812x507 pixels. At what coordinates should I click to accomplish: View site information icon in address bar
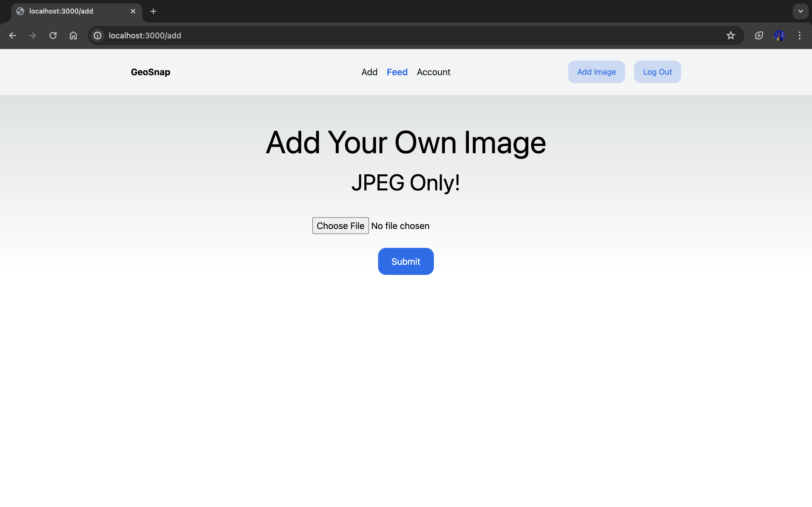(x=98, y=35)
